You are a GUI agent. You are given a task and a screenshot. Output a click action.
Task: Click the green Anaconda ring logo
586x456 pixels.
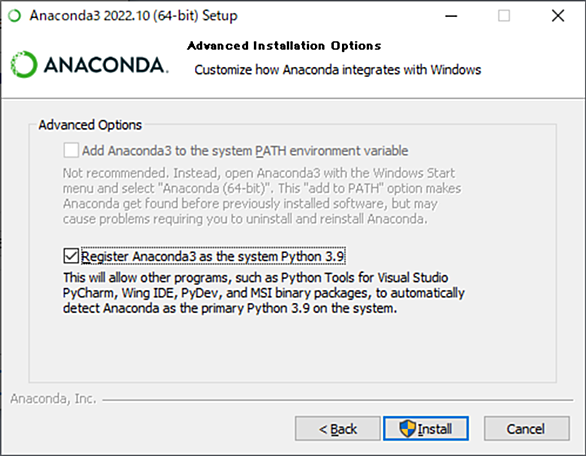pos(24,65)
